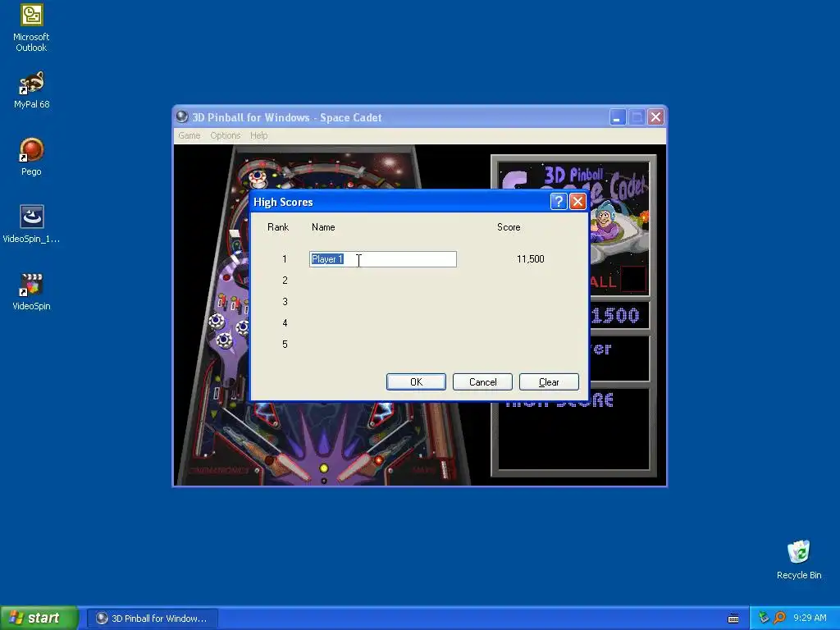Click rank number 4 row

tap(285, 323)
